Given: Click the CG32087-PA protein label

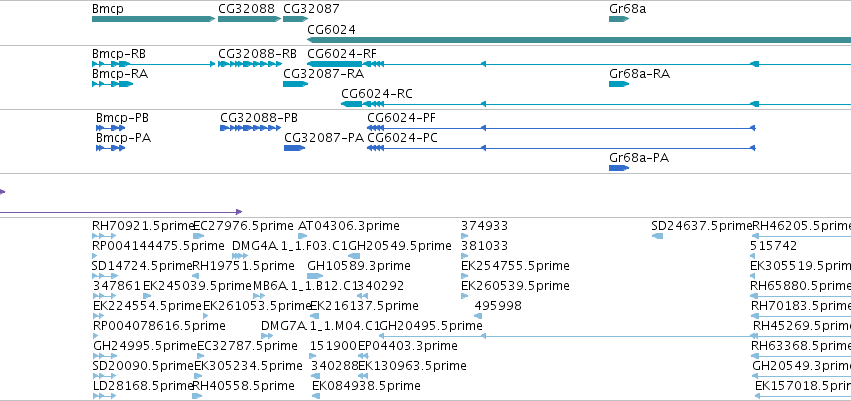Looking at the screenshot, I should (324, 138).
